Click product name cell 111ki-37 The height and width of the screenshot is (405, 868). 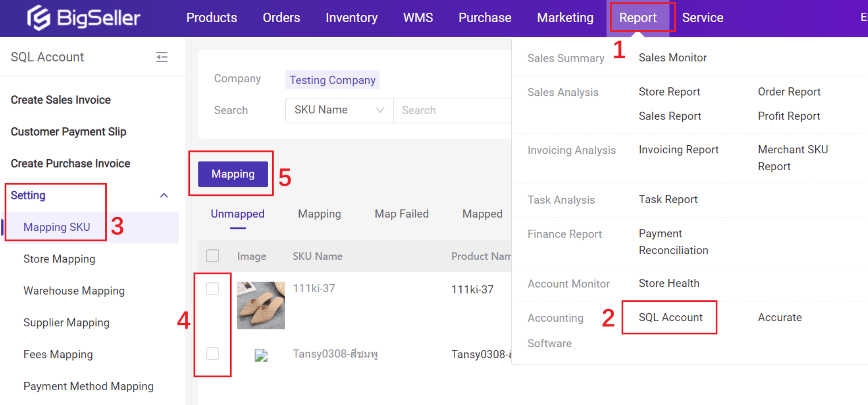pyautogui.click(x=472, y=290)
